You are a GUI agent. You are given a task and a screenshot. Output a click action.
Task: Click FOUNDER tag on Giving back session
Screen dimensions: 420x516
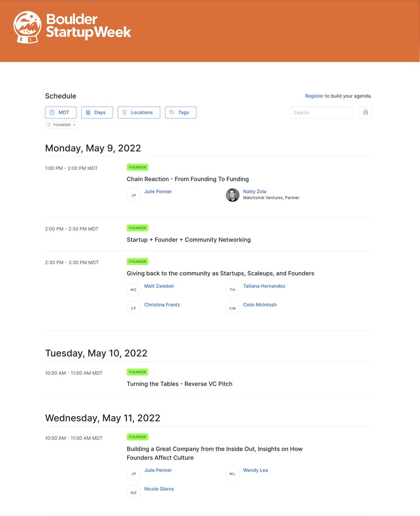coord(138,261)
